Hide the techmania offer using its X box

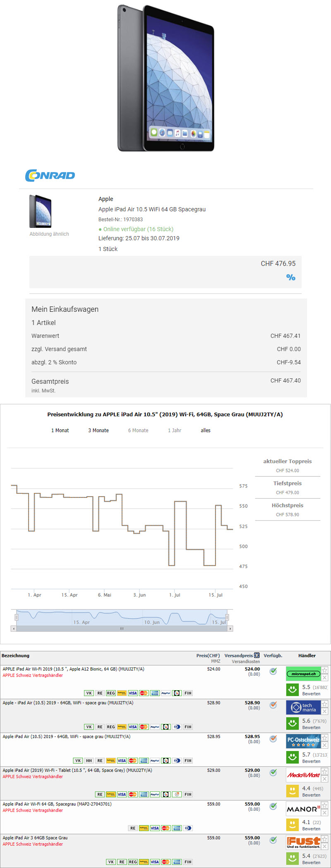point(325,711)
